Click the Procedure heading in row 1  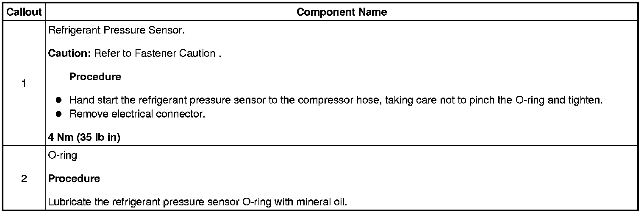(x=95, y=77)
